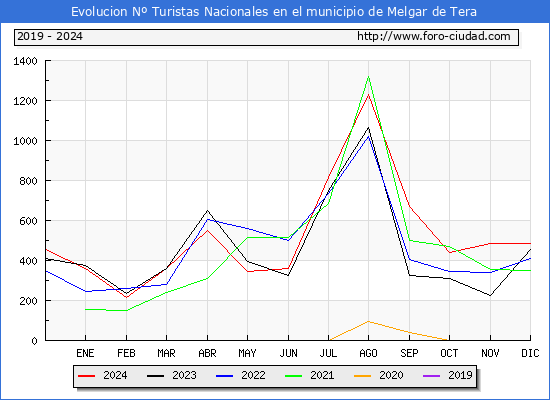Click the black 2023 low point at NOV
550x400 pixels.
coord(490,295)
